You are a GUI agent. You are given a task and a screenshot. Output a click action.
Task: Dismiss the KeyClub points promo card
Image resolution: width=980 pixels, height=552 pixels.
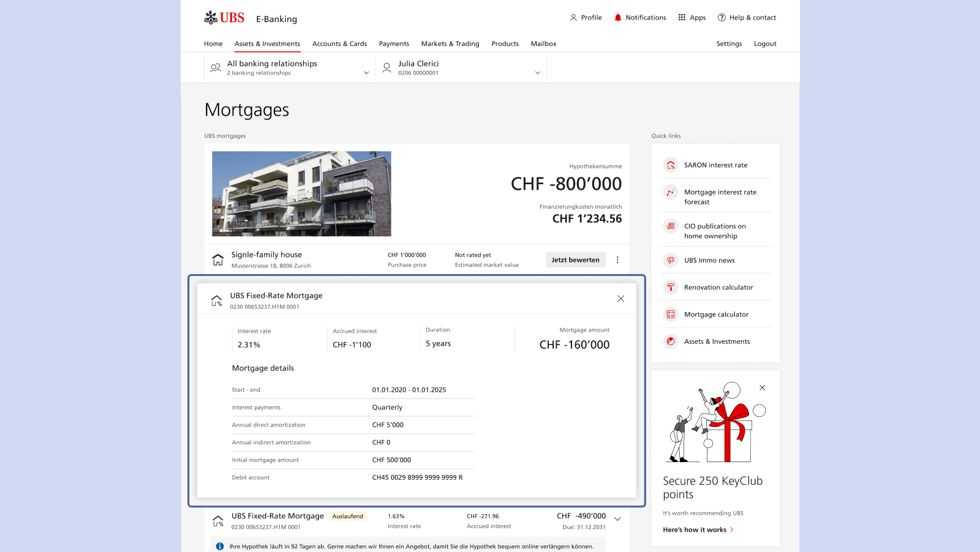pyautogui.click(x=763, y=388)
